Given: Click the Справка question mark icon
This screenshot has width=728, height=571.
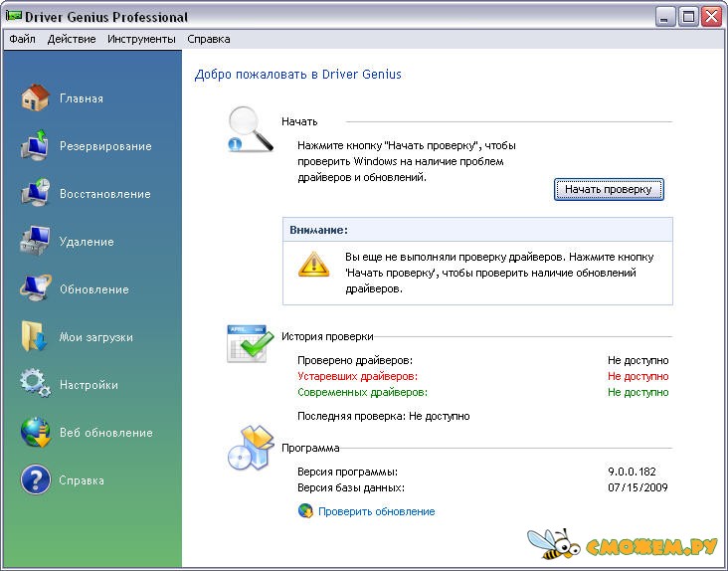Looking at the screenshot, I should coord(35,479).
